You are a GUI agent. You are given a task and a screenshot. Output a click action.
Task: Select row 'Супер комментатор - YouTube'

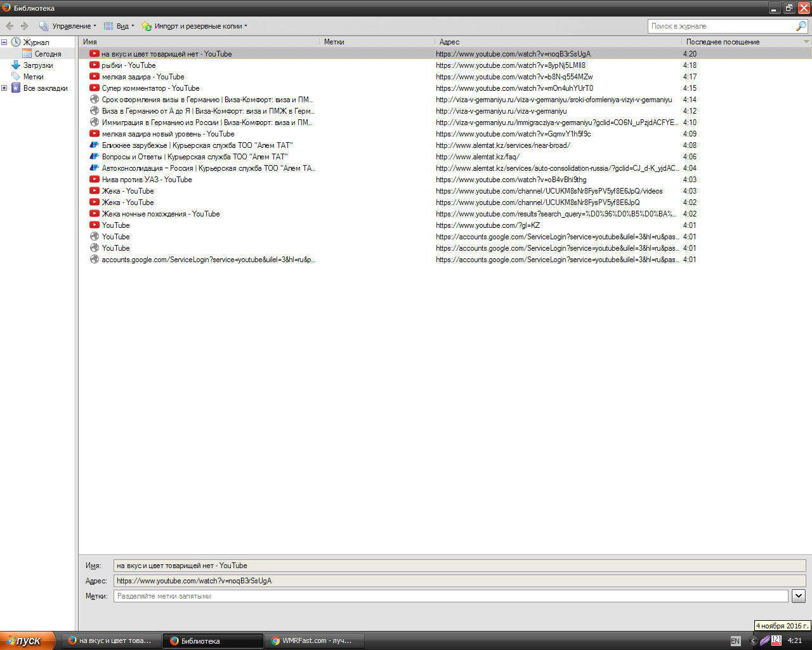coord(445,88)
